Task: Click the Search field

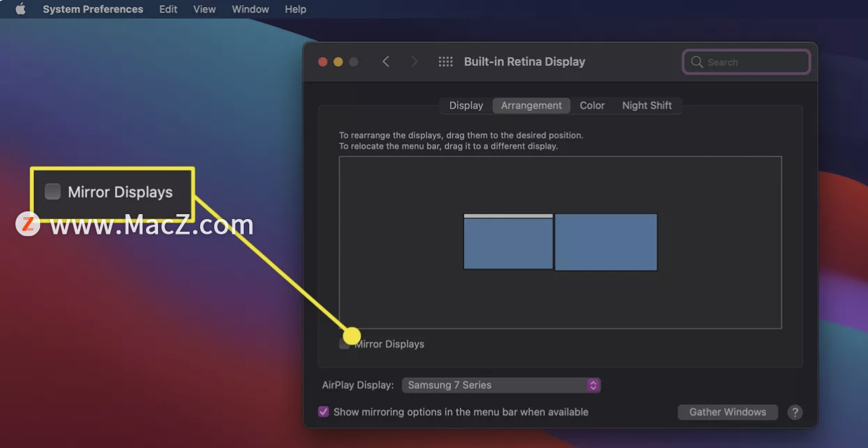Action: (747, 62)
